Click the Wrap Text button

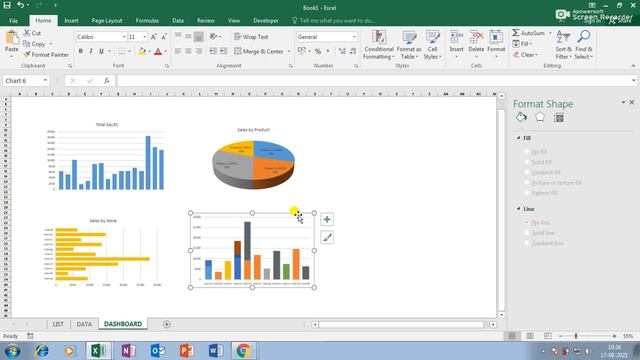tap(251, 37)
